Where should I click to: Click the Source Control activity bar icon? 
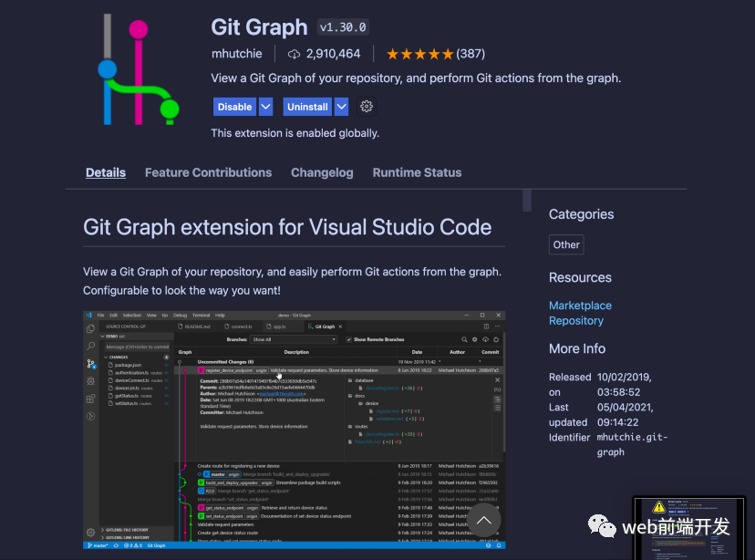90,364
